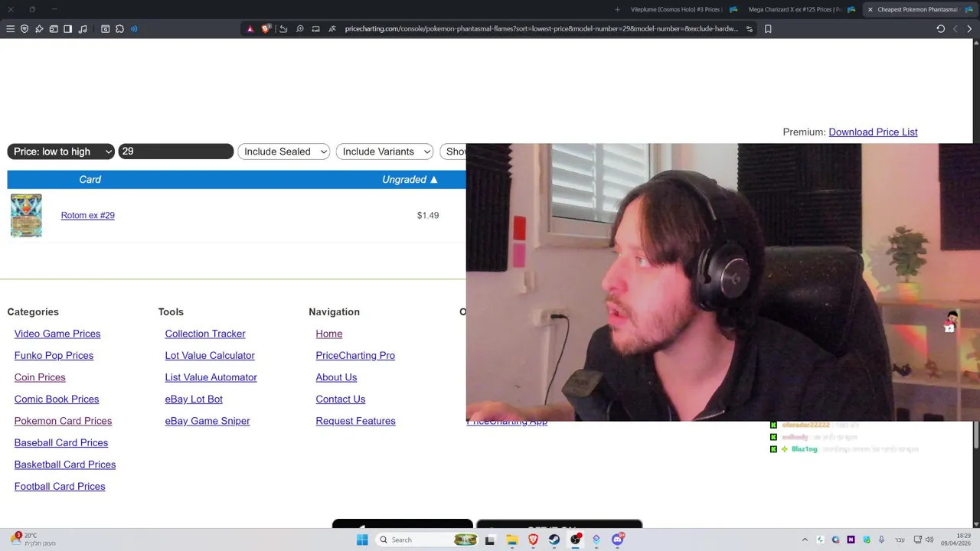The image size is (980, 551).
Task: Click the Download Price List link
Action: tap(873, 132)
